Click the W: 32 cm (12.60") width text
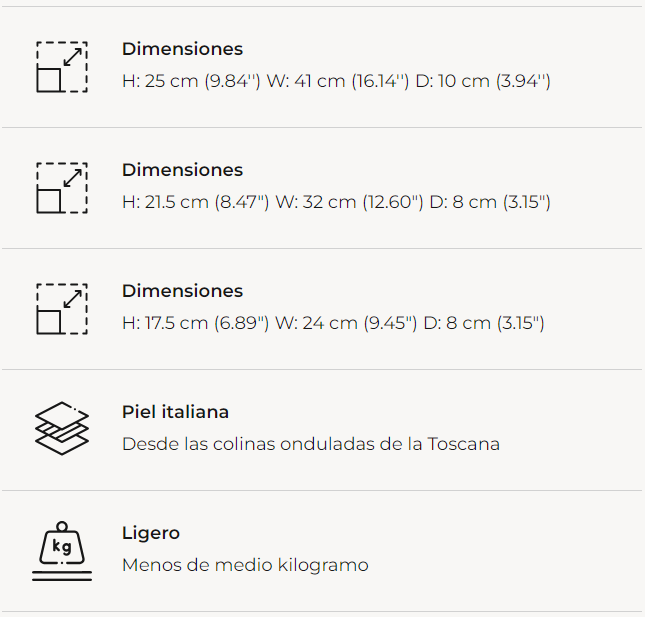 (350, 202)
